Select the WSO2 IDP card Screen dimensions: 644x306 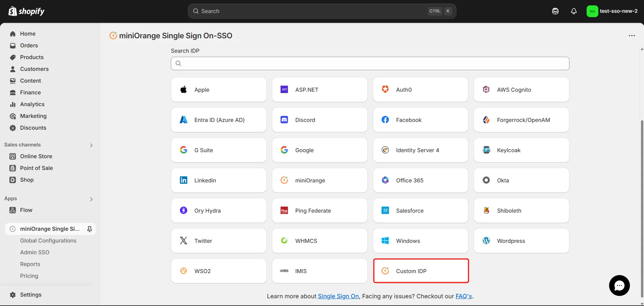coord(219,271)
